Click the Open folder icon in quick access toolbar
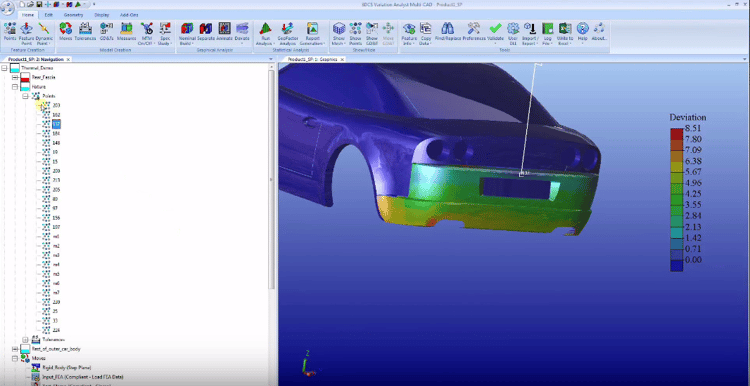 (x=32, y=4)
